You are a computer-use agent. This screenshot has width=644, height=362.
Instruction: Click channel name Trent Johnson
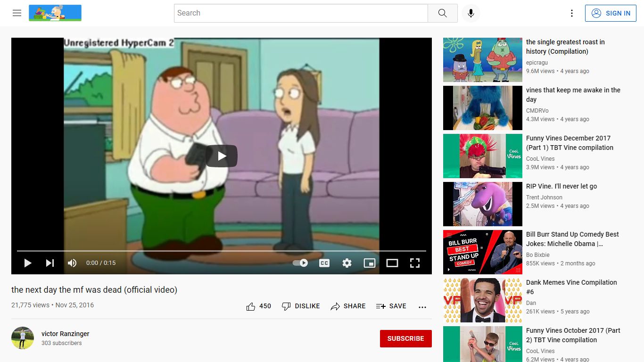[544, 197]
